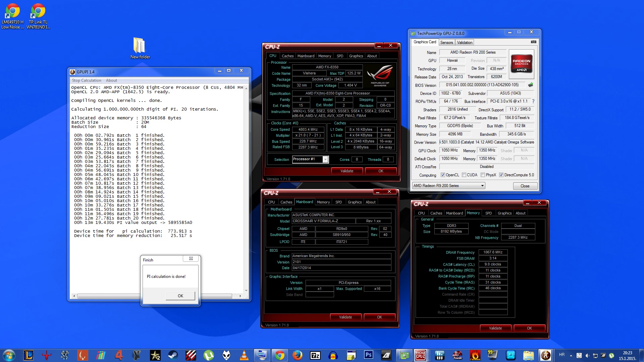Viewport: 644px width, 362px height.
Task: Open ROG CPU-Z taskbar icon
Action: pos(421,355)
